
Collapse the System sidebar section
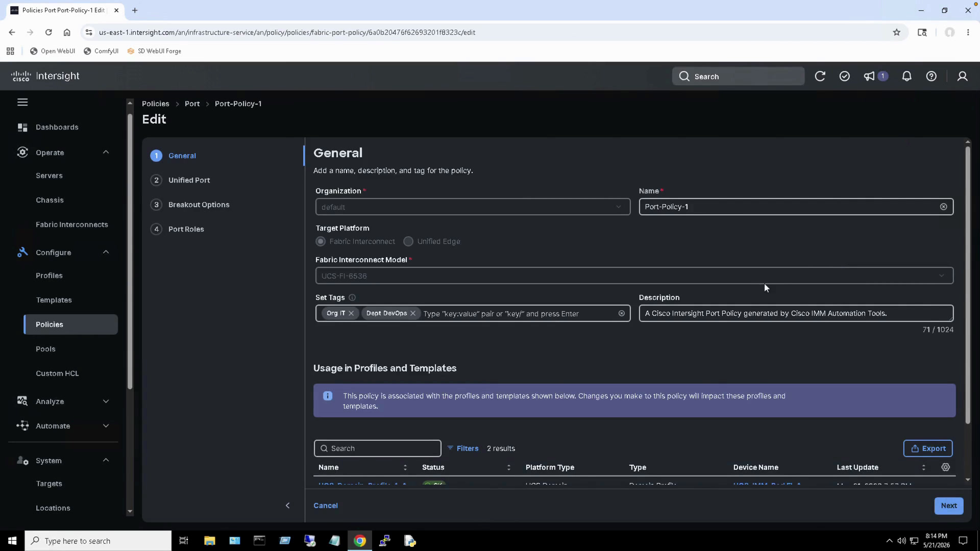point(106,460)
